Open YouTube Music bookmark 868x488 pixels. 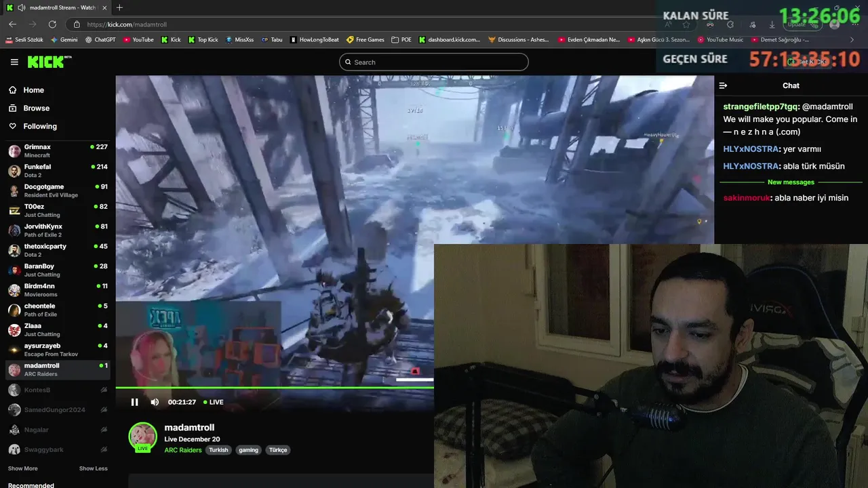pyautogui.click(x=721, y=40)
